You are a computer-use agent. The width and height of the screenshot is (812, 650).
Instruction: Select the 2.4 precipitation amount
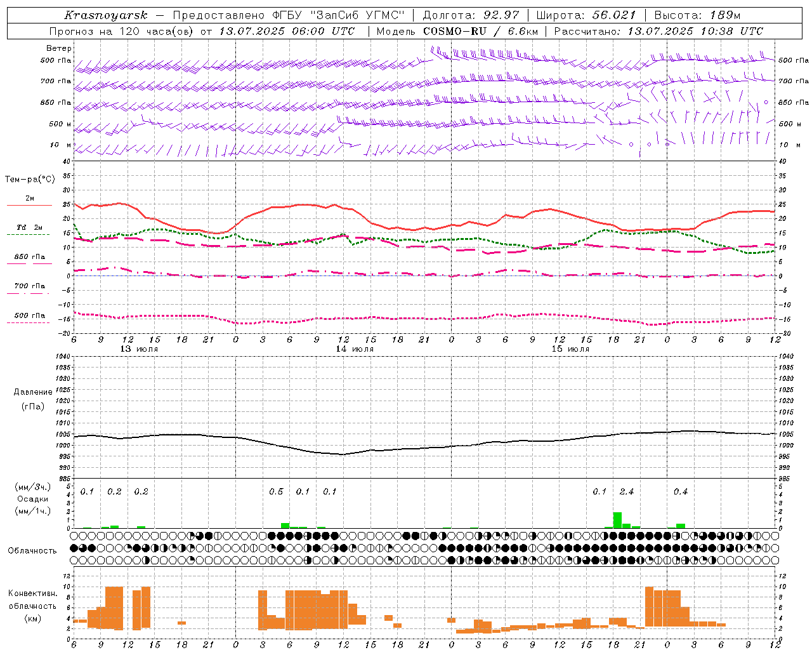pos(627,492)
